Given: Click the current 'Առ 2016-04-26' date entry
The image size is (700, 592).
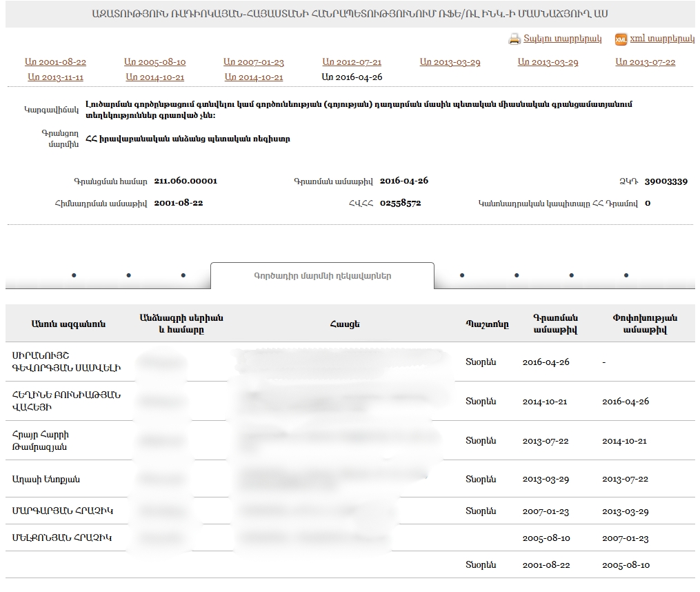Looking at the screenshot, I should point(352,77).
